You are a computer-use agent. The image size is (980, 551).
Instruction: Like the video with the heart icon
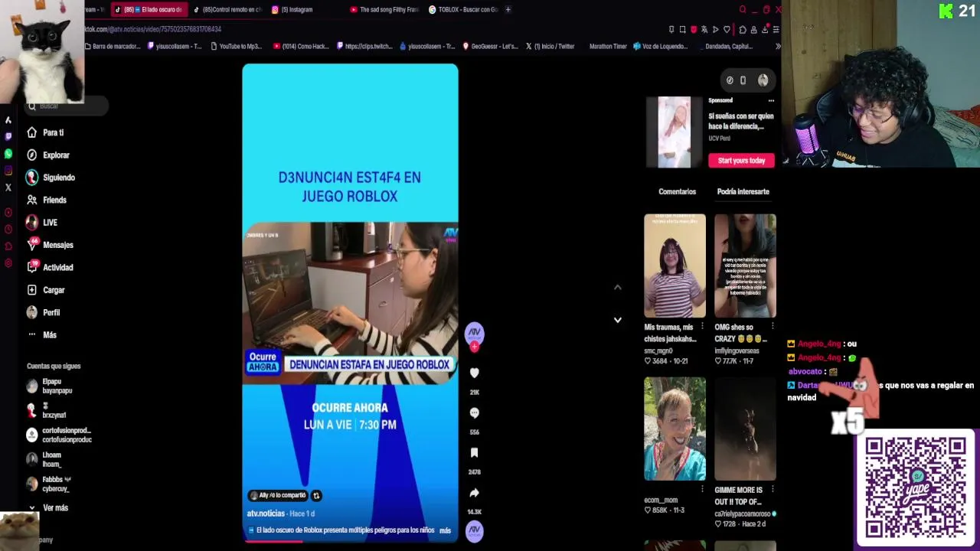475,373
